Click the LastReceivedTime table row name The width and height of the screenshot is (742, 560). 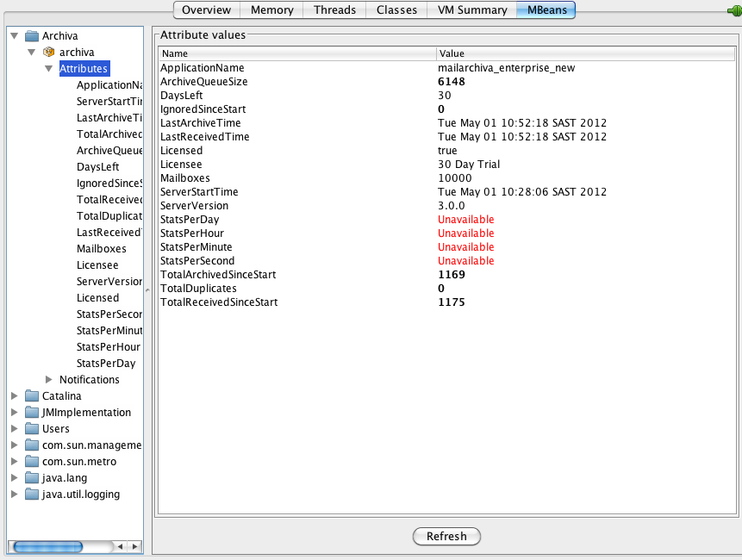pyautogui.click(x=205, y=137)
